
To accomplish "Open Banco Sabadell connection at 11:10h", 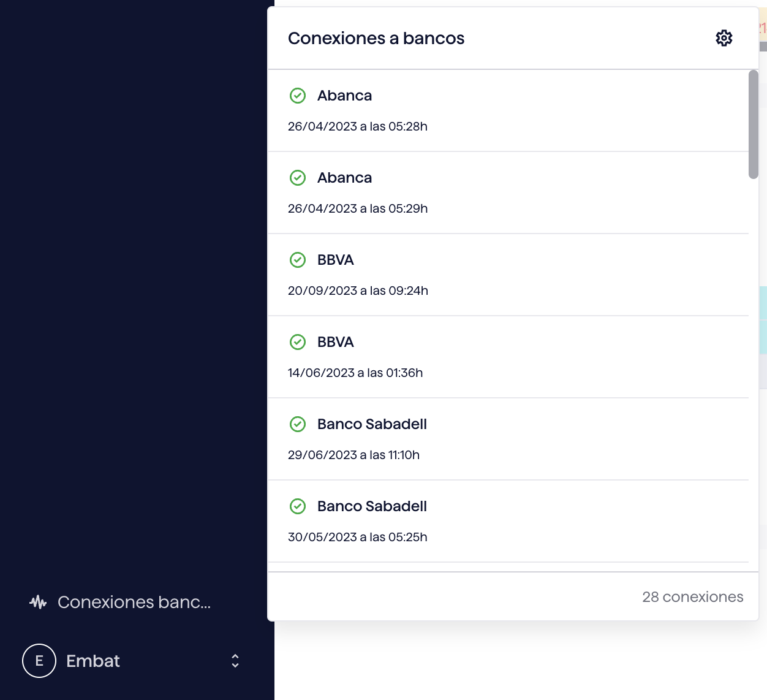I will [x=508, y=439].
